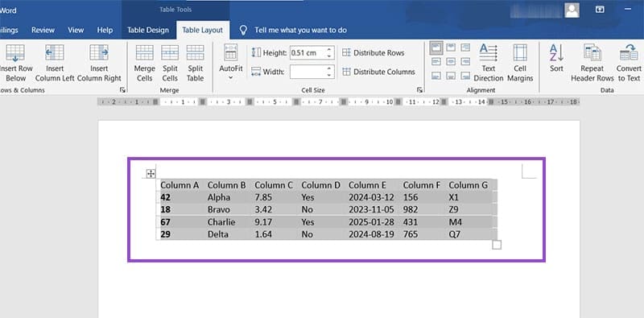644x318 pixels.
Task: Increase row height with up arrow
Action: tap(329, 50)
